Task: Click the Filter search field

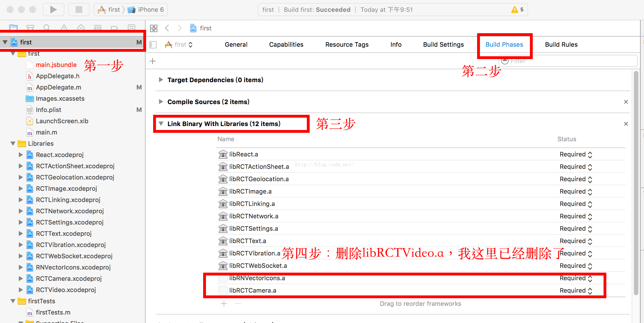Action: [x=570, y=61]
